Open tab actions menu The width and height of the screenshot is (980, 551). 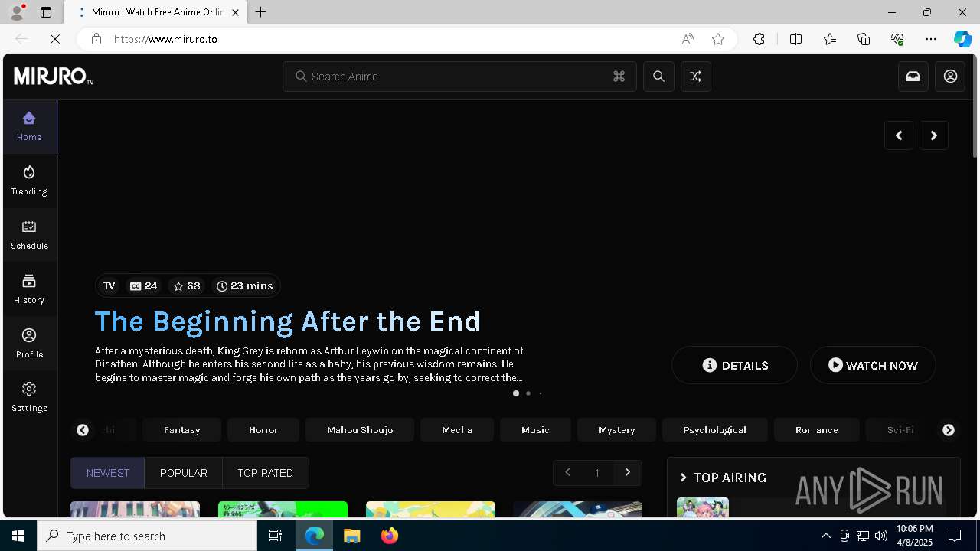pyautogui.click(x=46, y=12)
